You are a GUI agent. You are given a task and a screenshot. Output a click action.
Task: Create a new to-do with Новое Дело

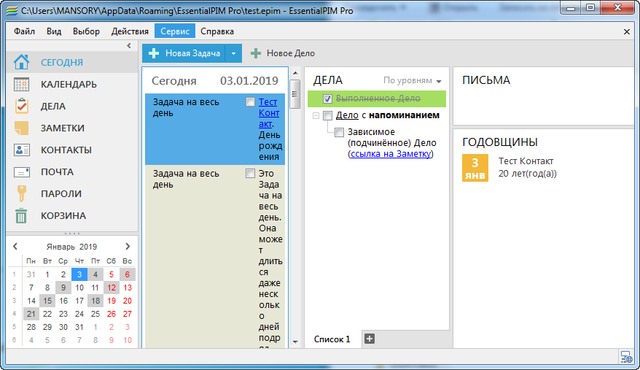click(282, 53)
